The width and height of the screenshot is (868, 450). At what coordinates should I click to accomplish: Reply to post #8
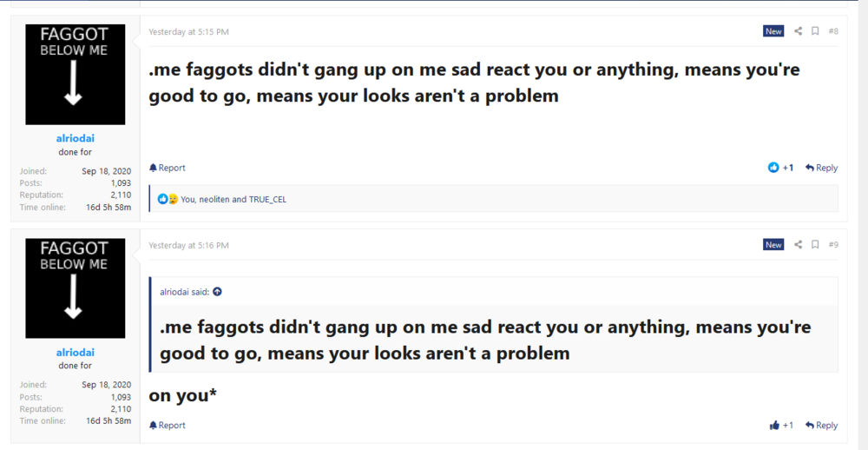pyautogui.click(x=821, y=168)
